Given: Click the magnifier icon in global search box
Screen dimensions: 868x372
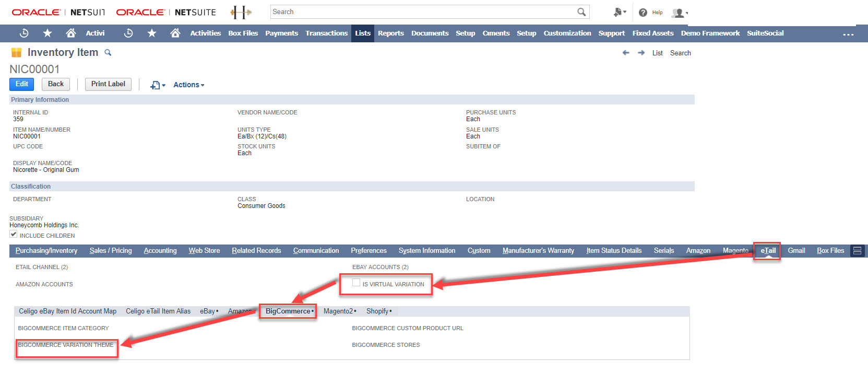Looking at the screenshot, I should pos(581,12).
